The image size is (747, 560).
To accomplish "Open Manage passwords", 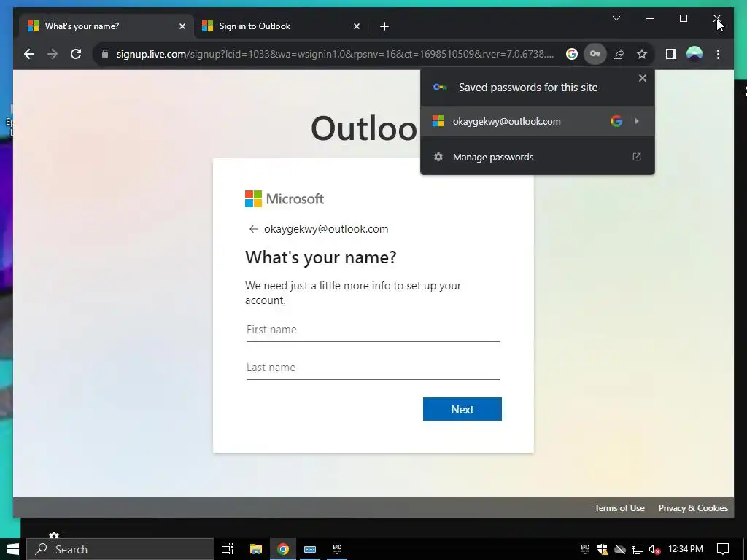I will coord(538,157).
